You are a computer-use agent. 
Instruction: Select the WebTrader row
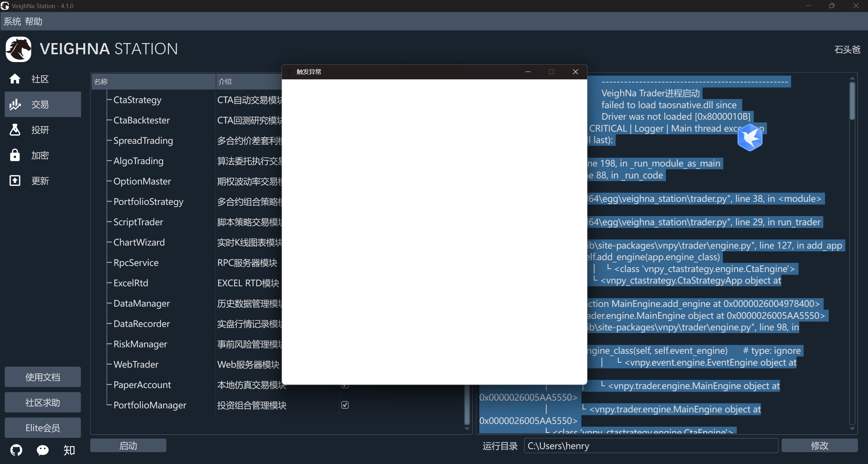click(x=136, y=364)
